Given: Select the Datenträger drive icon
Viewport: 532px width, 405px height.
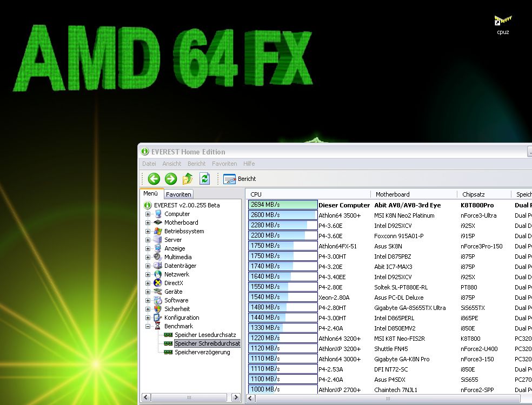Looking at the screenshot, I should (x=158, y=266).
